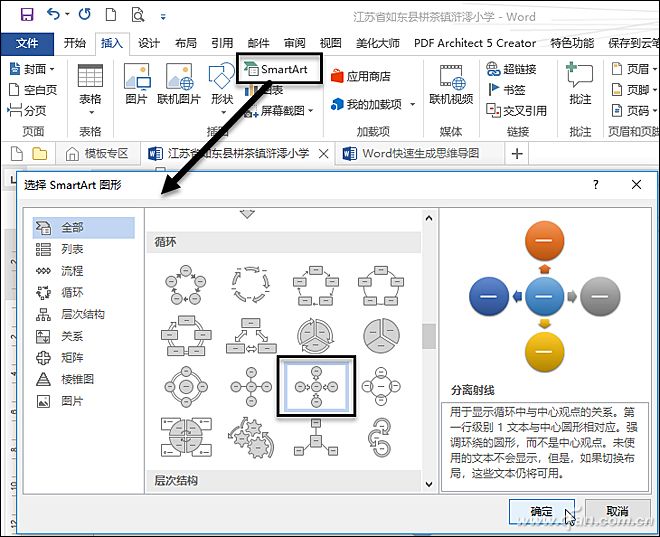This screenshot has width=660, height=537.
Task: Select 列表 category in SmartArt dialog
Action: (83, 249)
